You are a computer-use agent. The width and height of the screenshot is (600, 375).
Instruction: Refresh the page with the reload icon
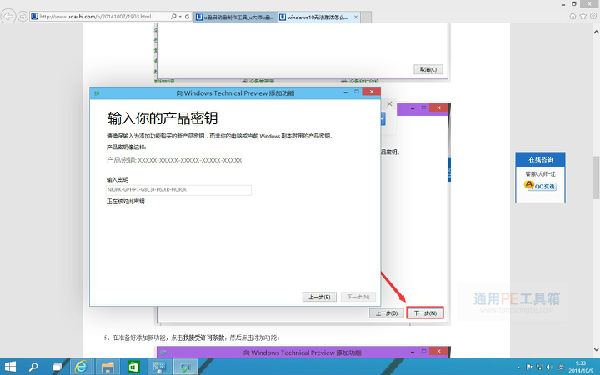pyautogui.click(x=187, y=16)
